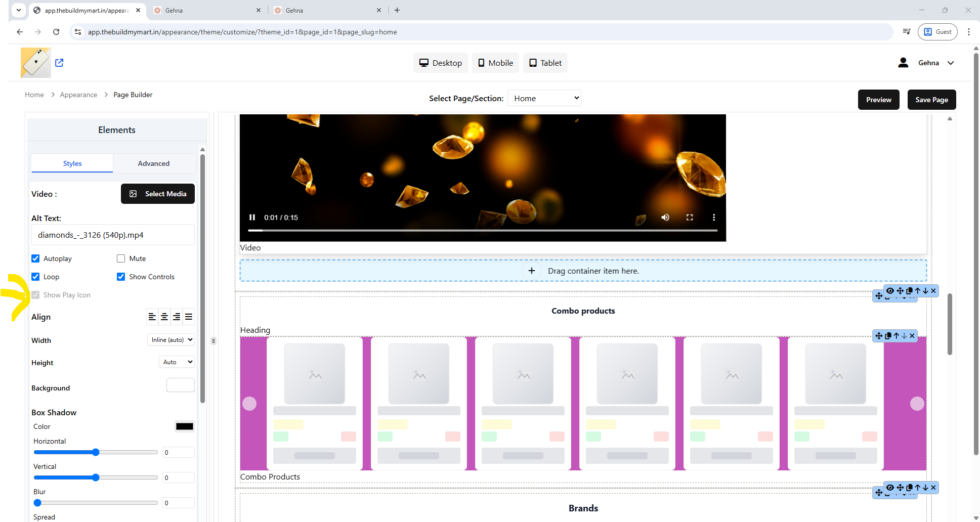This screenshot has height=522, width=980.
Task: Click carousel previous slide arrow
Action: click(x=249, y=404)
